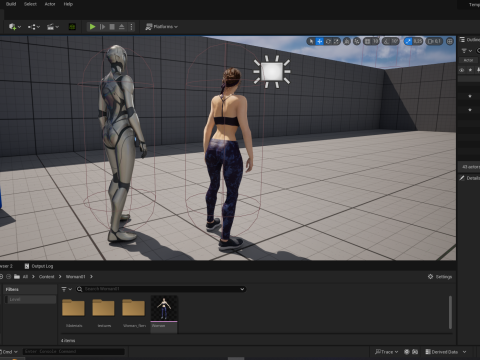Expand the add content dropdown arrow

point(19,27)
